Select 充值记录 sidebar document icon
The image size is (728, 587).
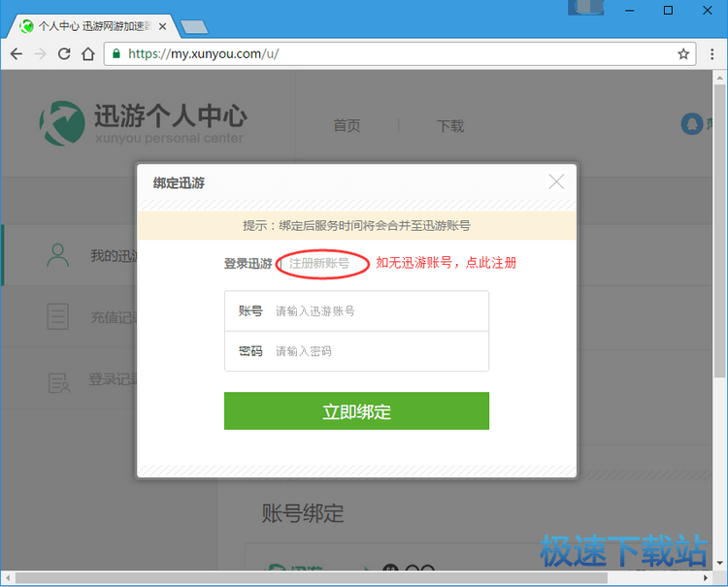click(58, 316)
